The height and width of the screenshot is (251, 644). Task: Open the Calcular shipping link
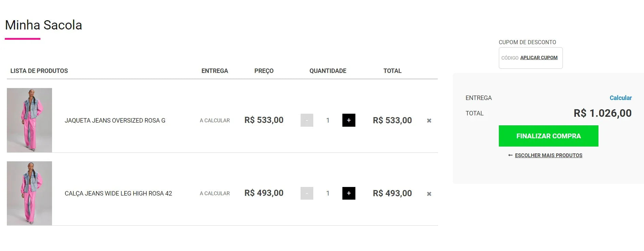[621, 98]
